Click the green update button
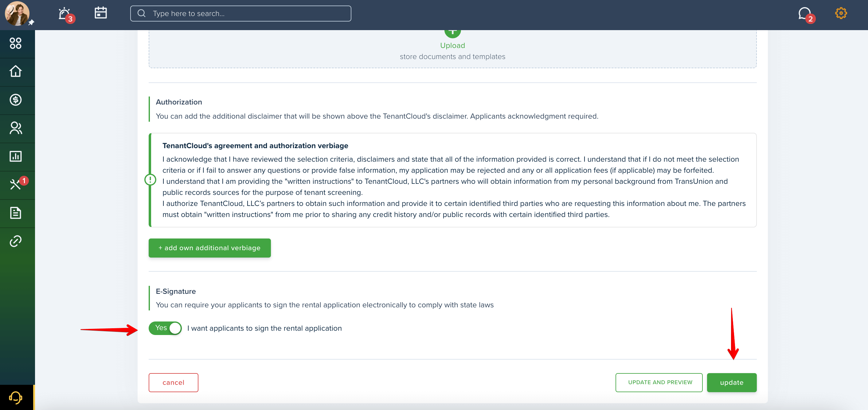This screenshot has height=410, width=868. pyautogui.click(x=732, y=382)
